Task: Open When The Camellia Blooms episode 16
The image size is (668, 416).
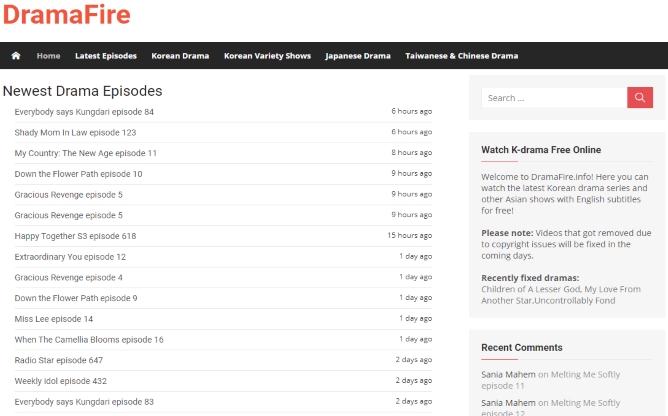Action: tap(89, 340)
